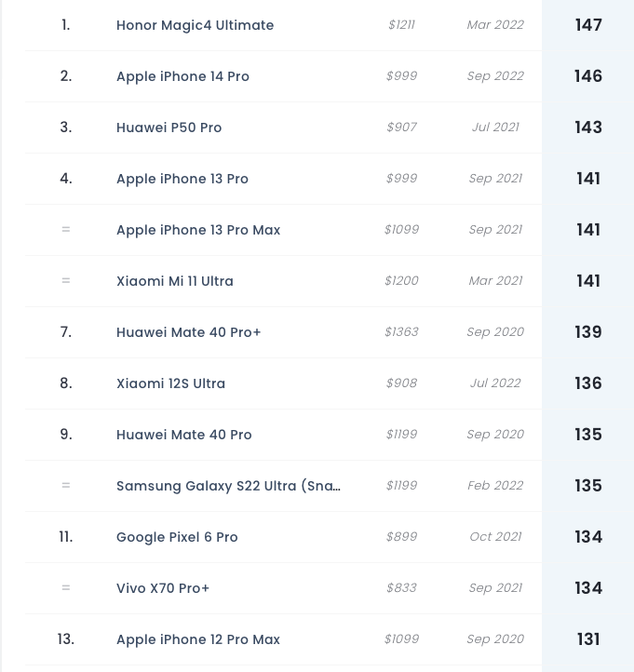Click the tie marker beside Vivo X70 Pro+
This screenshot has width=634, height=672.
(65, 588)
